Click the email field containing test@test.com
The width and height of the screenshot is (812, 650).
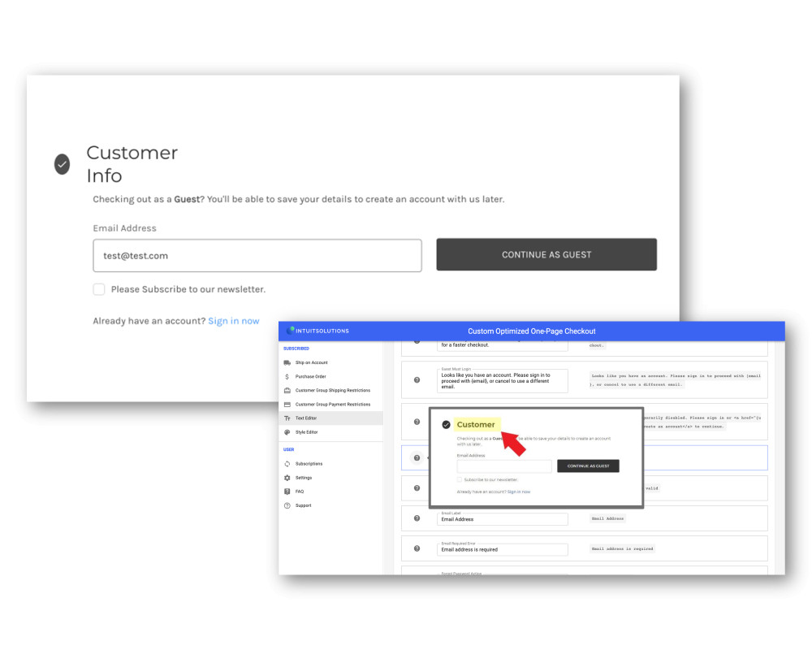257,255
